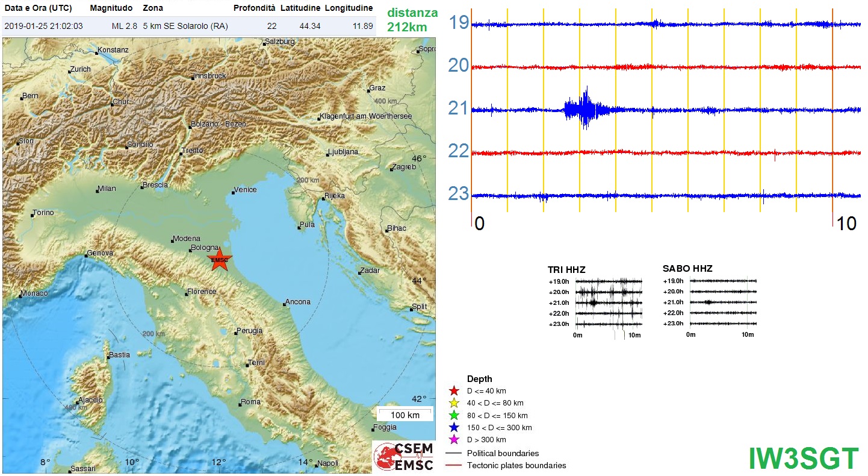Click the Ljubljana city label on the map
The image size is (868, 476).
coord(343,152)
